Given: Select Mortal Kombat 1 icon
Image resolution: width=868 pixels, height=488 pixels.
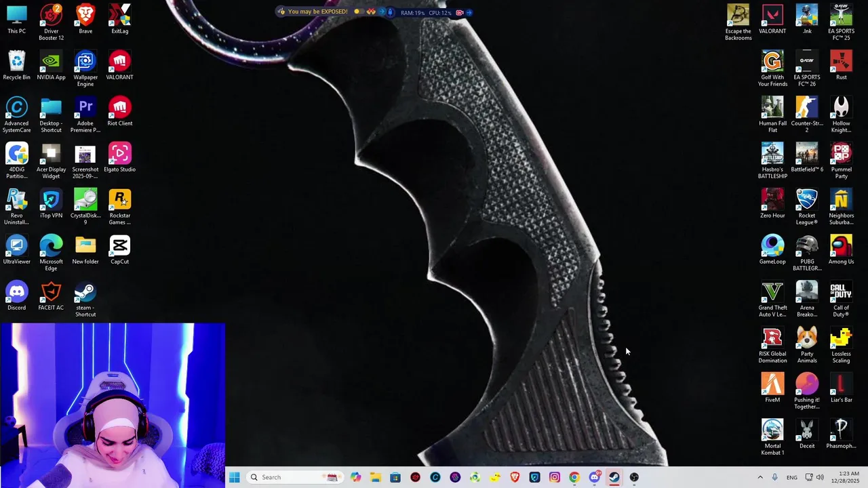Looking at the screenshot, I should pos(772,437).
